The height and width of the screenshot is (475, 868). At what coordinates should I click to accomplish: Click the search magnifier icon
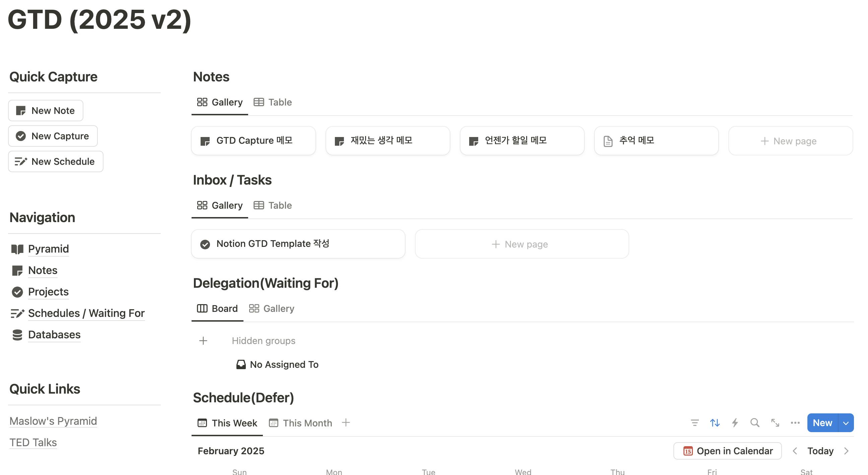755,423
